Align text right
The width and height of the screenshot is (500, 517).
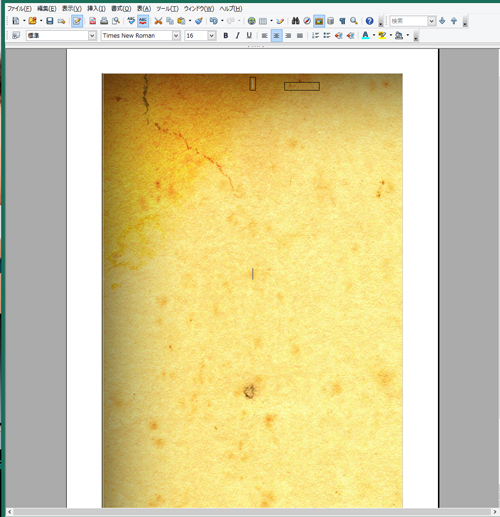pos(288,35)
